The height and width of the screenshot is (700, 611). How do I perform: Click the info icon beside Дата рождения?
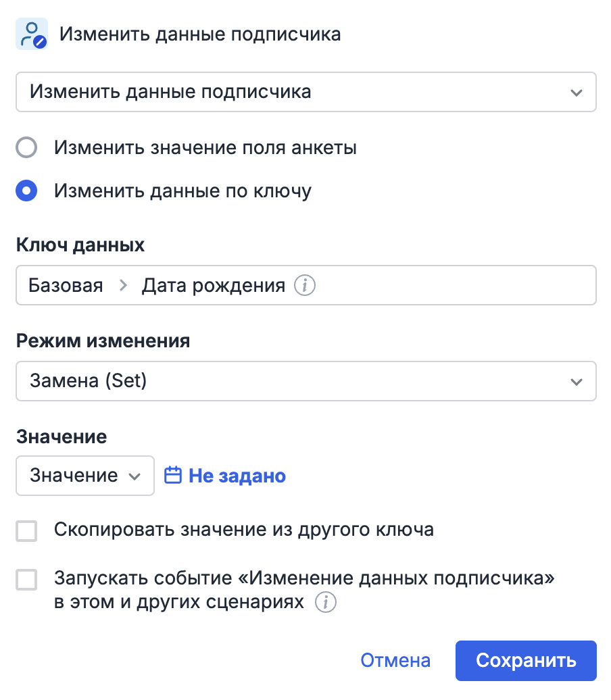click(305, 286)
